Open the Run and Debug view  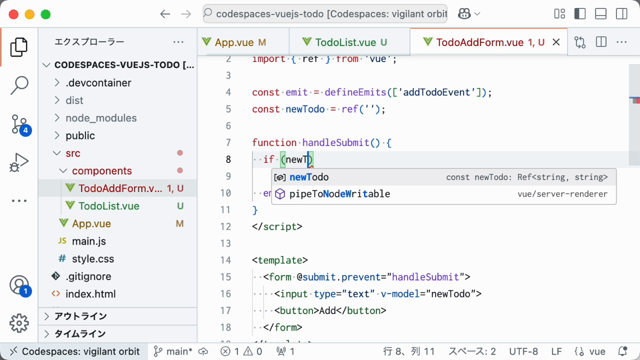point(19,162)
